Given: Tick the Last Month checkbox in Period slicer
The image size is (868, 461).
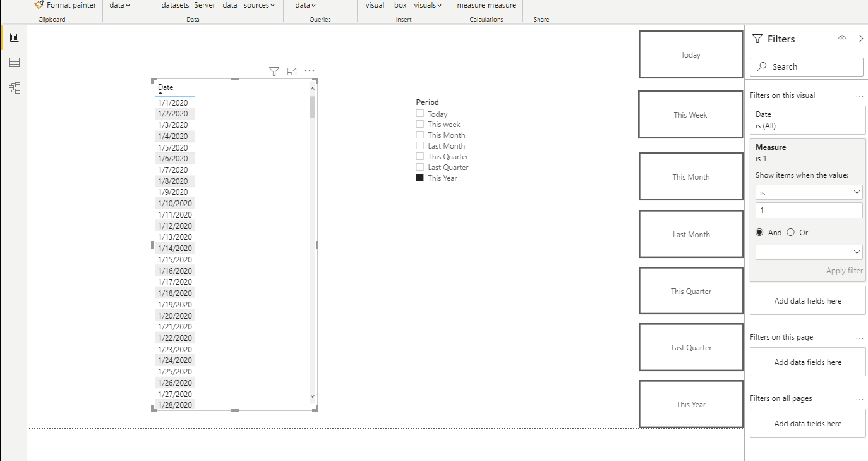Looking at the screenshot, I should point(419,146).
